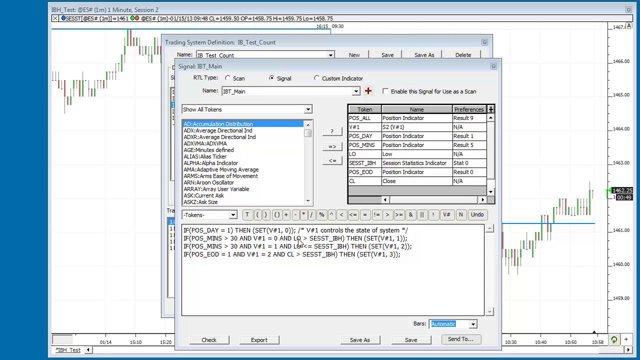Click Save As in the Signal dialog
The height and width of the screenshot is (360, 640).
pos(360,340)
